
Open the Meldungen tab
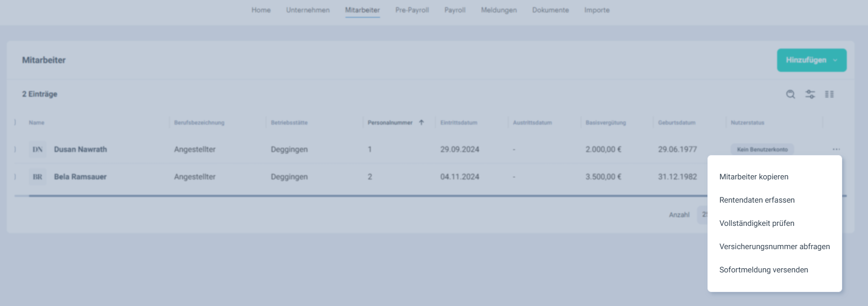coord(499,10)
